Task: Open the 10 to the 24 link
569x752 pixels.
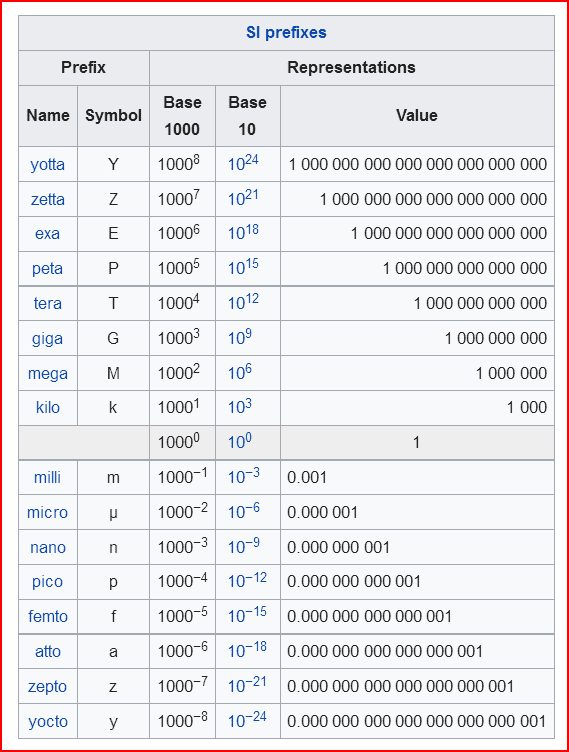Action: point(243,163)
